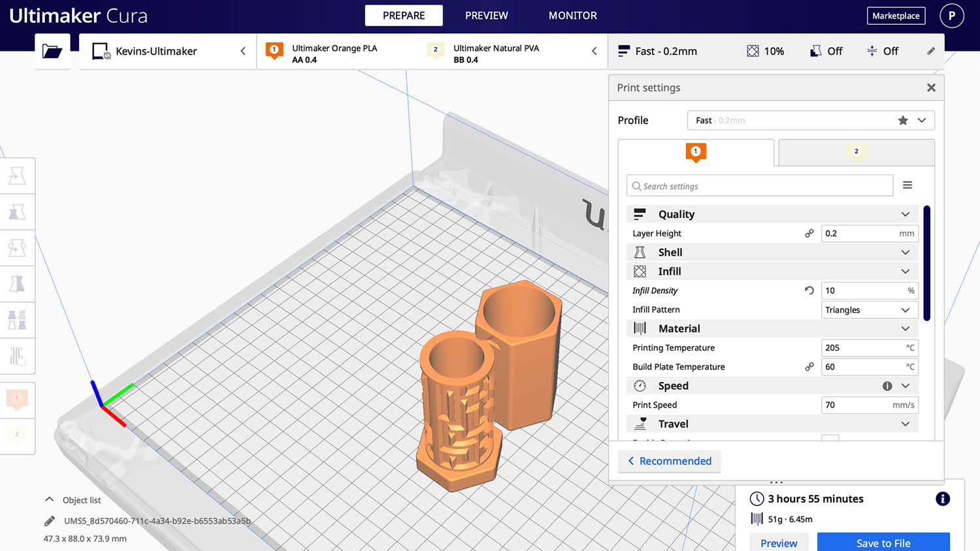980x551 pixels.
Task: Select the Move tool in the left toolbar
Action: (x=18, y=176)
